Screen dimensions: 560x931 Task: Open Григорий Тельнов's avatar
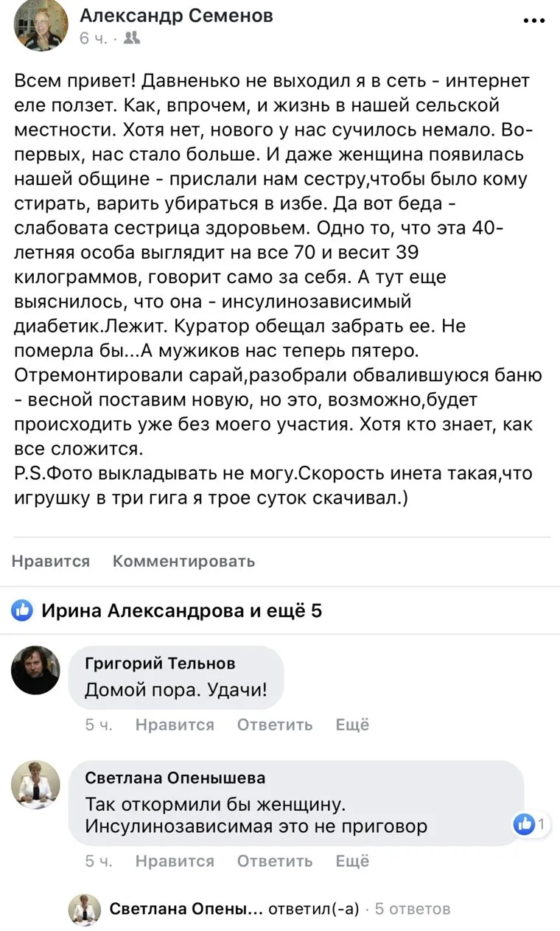(35, 670)
